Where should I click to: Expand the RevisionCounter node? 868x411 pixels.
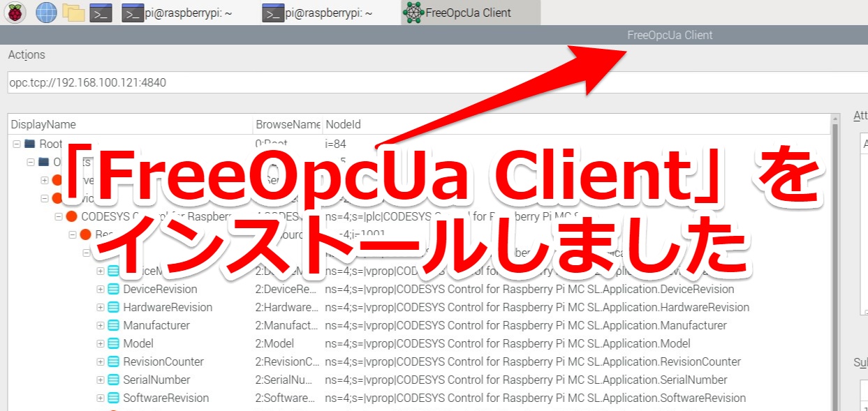pos(100,361)
